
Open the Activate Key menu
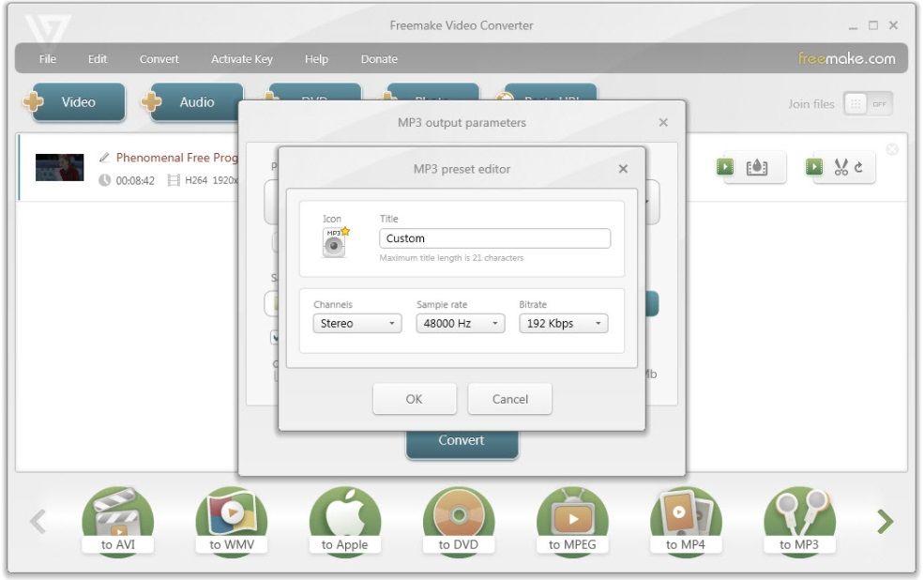(x=241, y=59)
